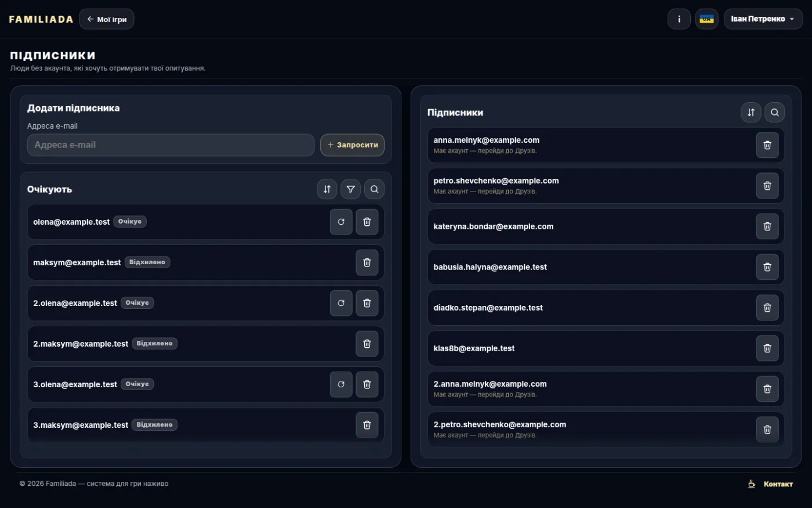Delete the 2.maksym@example.test invite
This screenshot has width=812, height=508.
367,344
